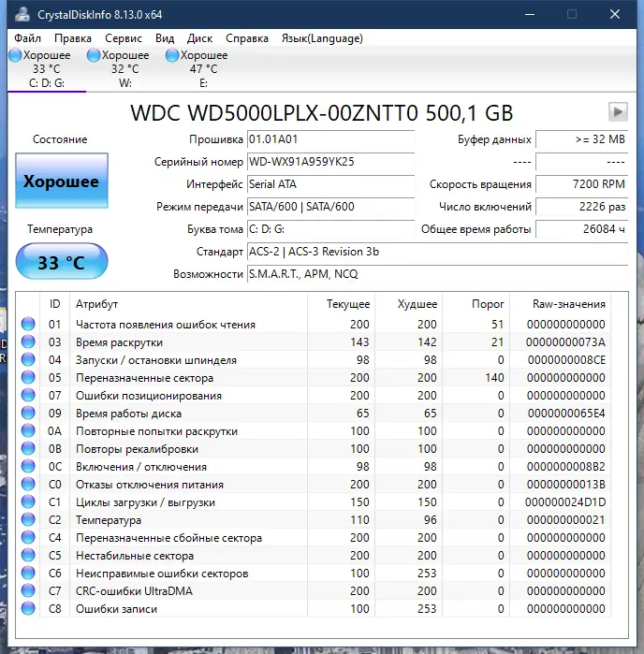Click the status icon for attribute 03

[28, 342]
